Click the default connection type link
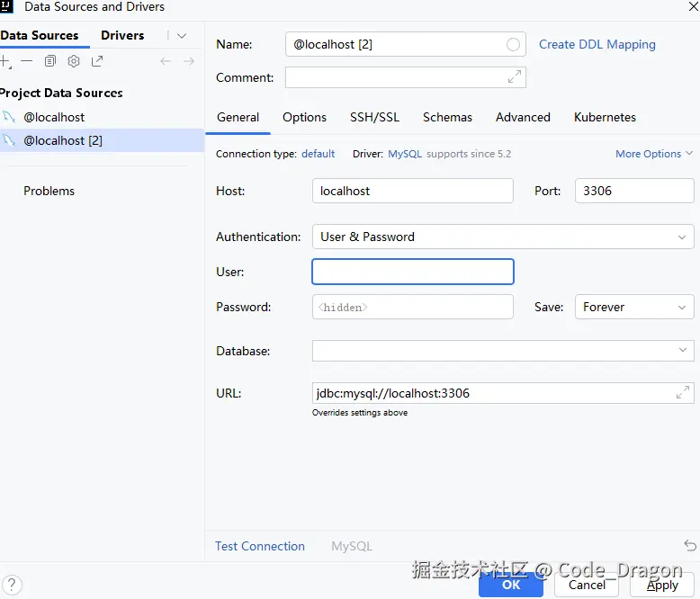The image size is (700, 599). click(318, 154)
